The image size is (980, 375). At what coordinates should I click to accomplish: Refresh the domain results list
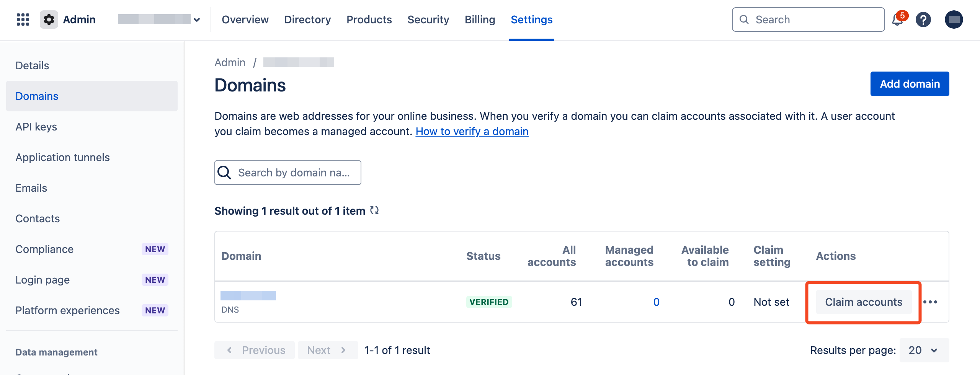[374, 210]
